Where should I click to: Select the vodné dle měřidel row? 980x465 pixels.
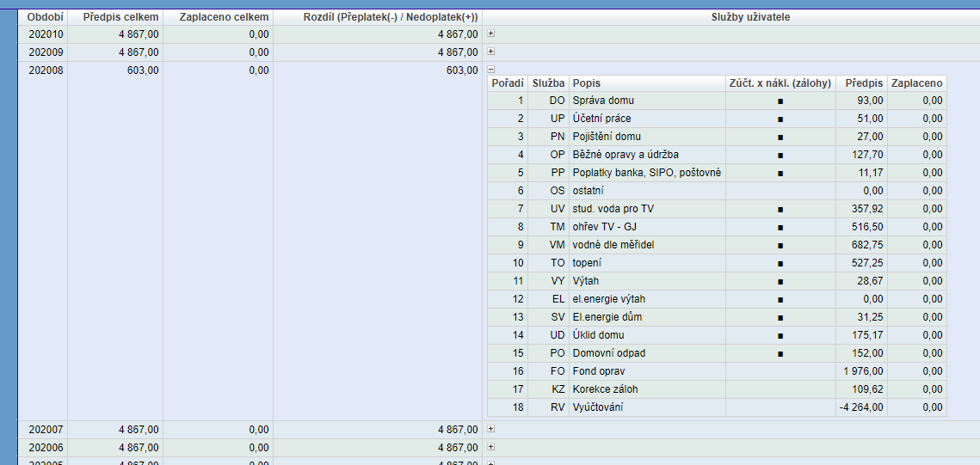click(x=718, y=245)
